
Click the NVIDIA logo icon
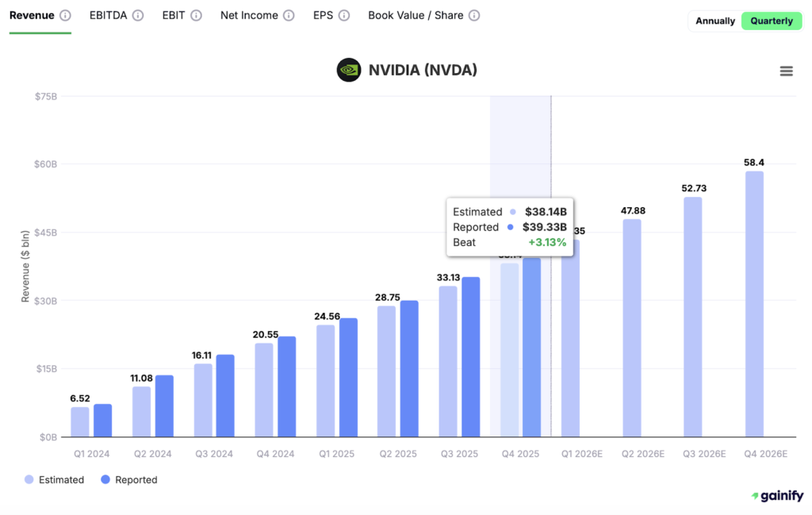coord(349,71)
